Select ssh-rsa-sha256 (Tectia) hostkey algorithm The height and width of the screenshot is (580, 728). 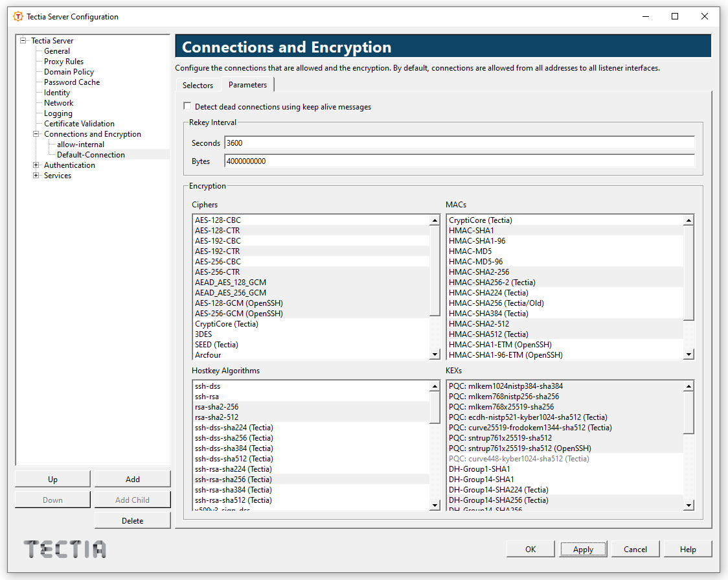311,480
